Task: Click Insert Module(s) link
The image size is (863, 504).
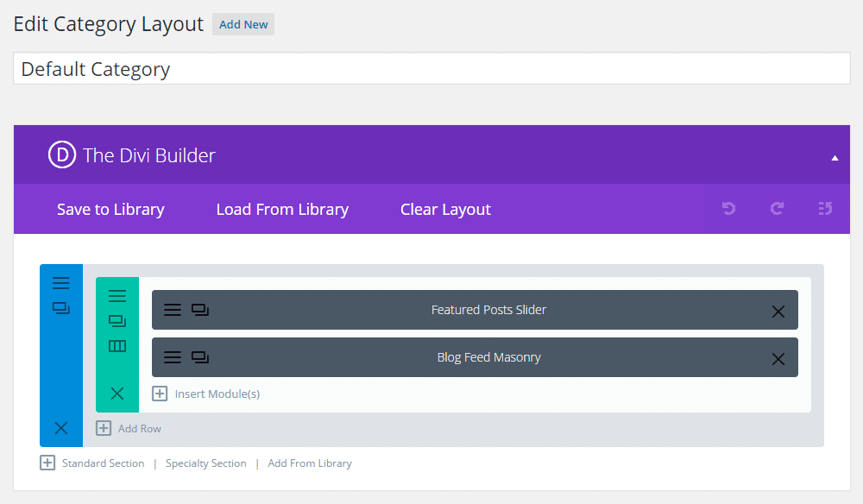Action: 217,394
